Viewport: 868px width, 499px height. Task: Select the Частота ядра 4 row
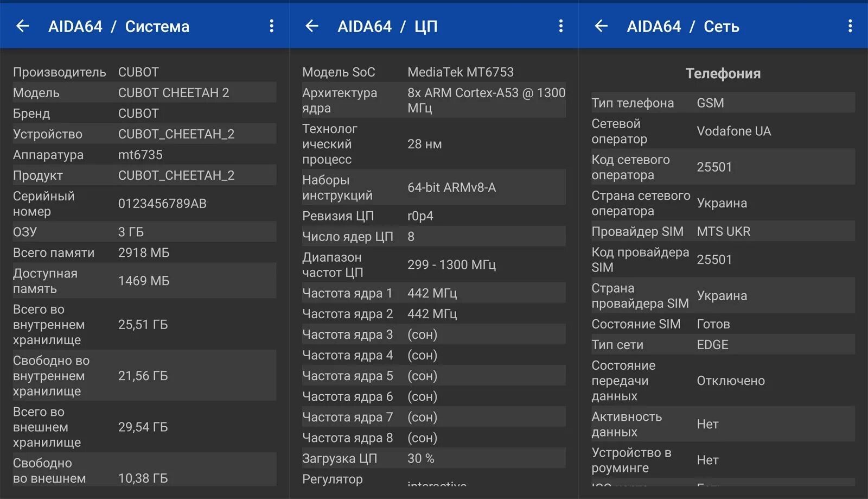tap(434, 355)
